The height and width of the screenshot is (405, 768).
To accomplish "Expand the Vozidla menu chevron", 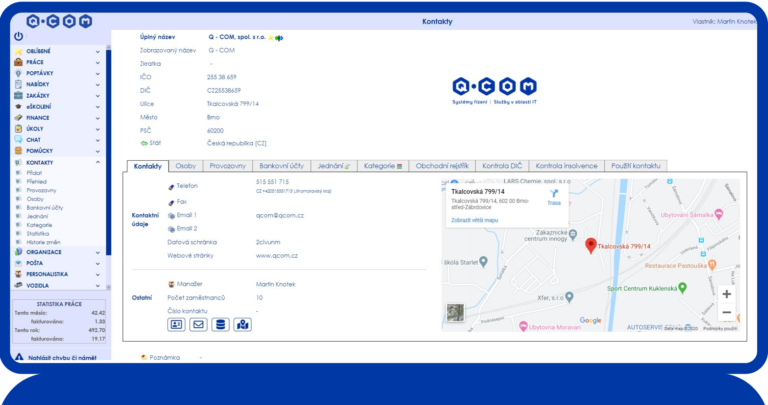I will [97, 286].
